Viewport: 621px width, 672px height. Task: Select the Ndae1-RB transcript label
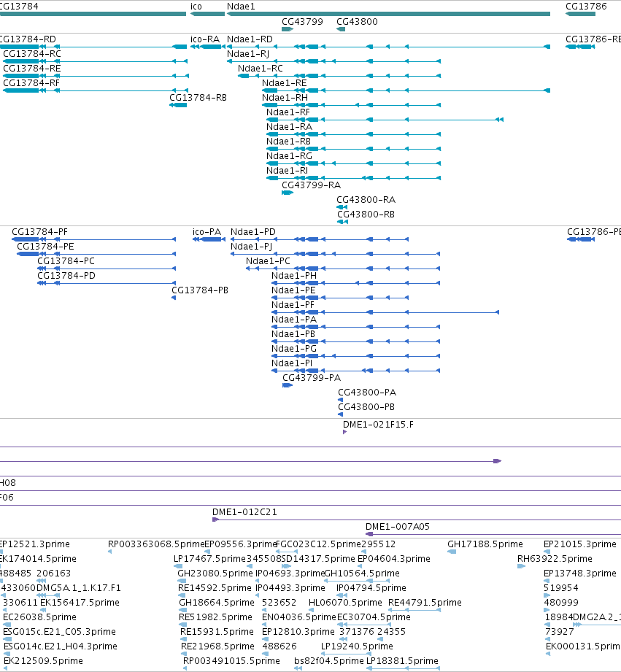(x=288, y=141)
